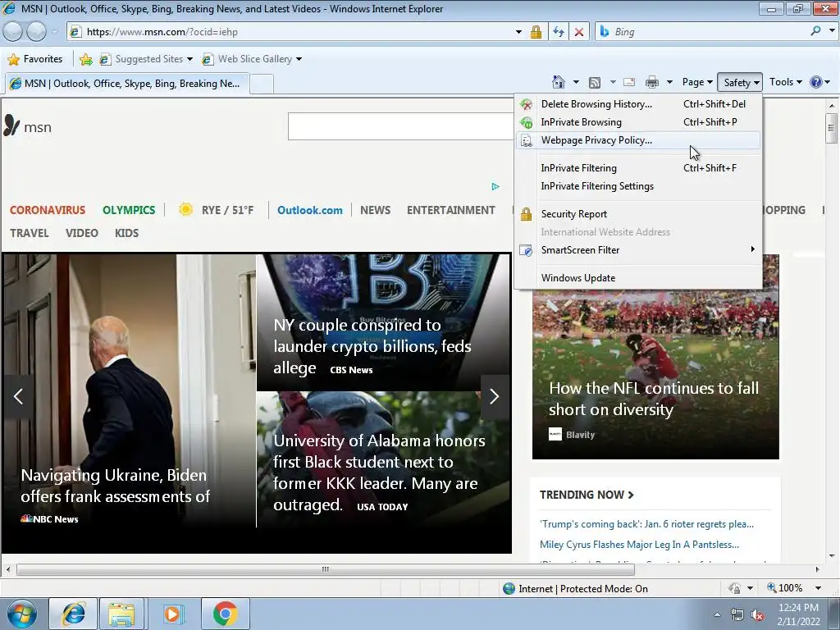Expand the address bar URL dropdown
840x630 pixels.
pos(518,32)
